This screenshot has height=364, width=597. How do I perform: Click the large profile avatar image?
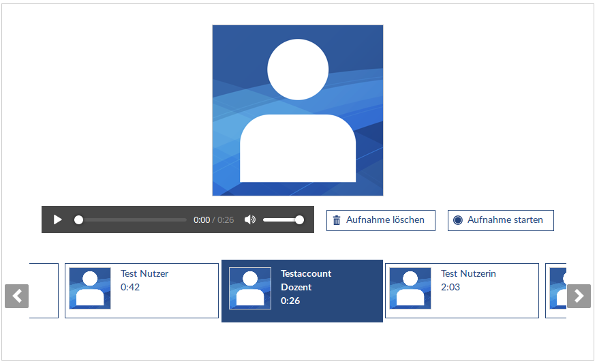298,110
